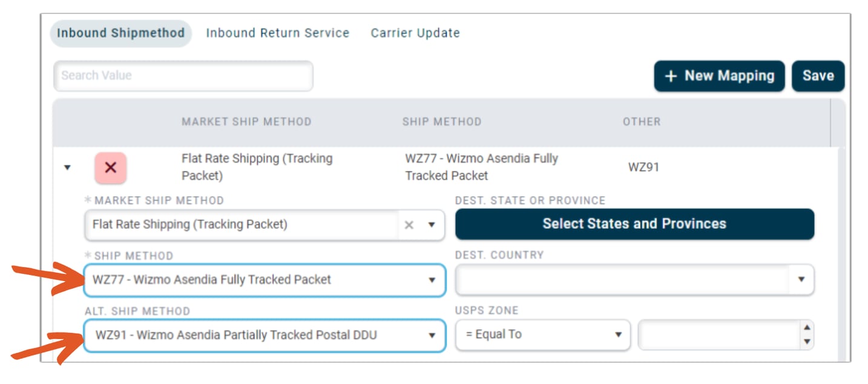Image resolution: width=868 pixels, height=384 pixels.
Task: Decrease the USPS Zone value with down arrow
Action: pyautogui.click(x=806, y=342)
